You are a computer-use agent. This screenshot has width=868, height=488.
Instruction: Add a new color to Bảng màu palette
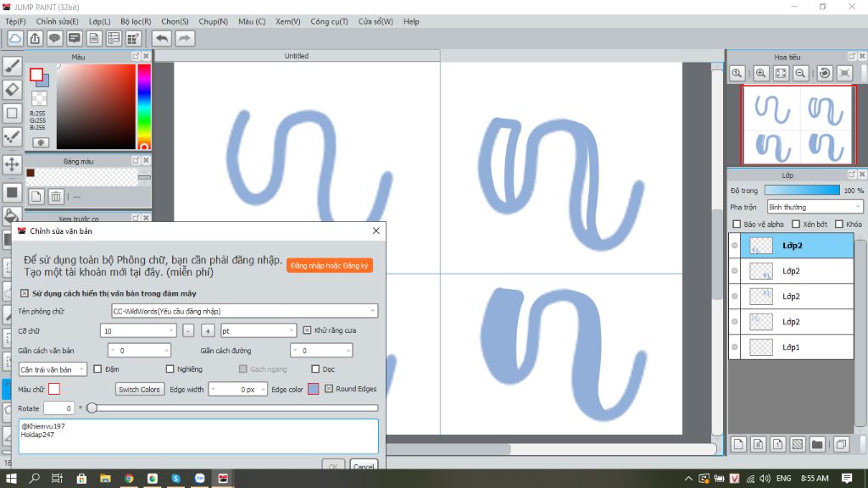36,197
